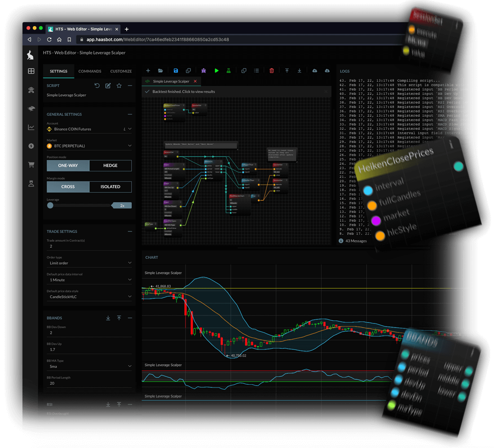This screenshot has height=448, width=494.
Task: Favorite the script with star icon
Action: click(119, 85)
